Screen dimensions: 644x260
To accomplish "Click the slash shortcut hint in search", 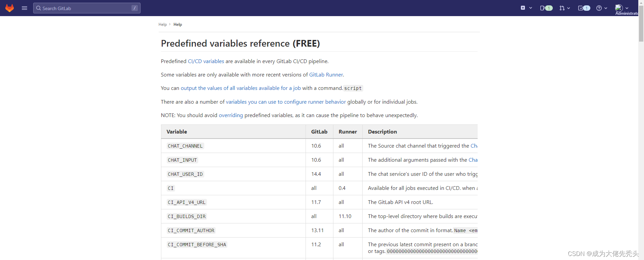I will click(135, 8).
